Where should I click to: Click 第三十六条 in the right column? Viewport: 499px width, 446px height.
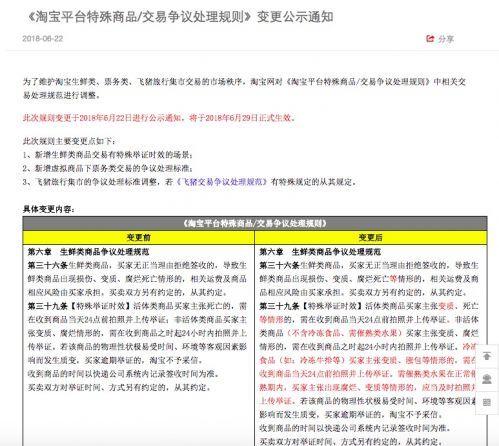pos(280,265)
